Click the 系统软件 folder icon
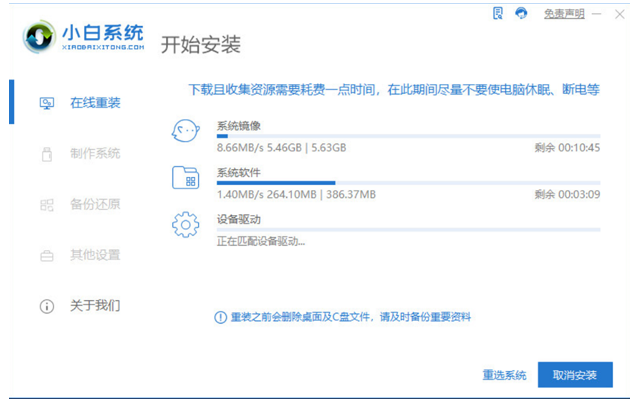Viewport: 630px width, 400px height. (x=185, y=177)
